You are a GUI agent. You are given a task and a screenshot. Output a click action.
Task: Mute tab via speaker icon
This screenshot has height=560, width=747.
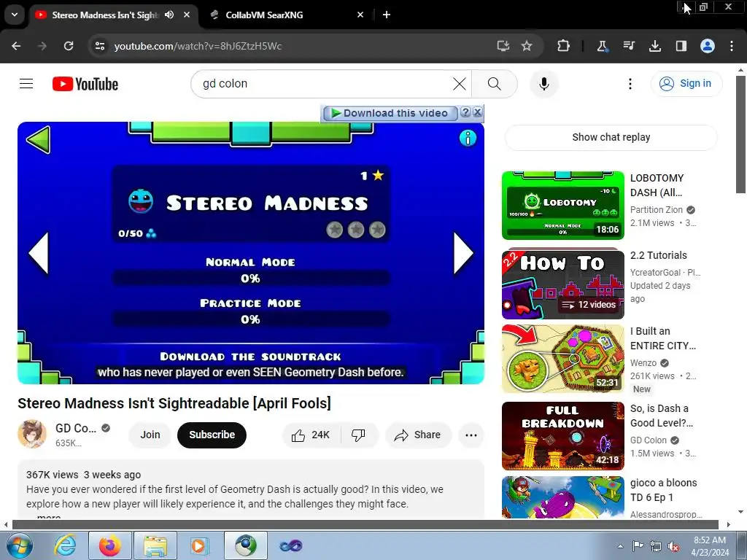click(x=169, y=15)
